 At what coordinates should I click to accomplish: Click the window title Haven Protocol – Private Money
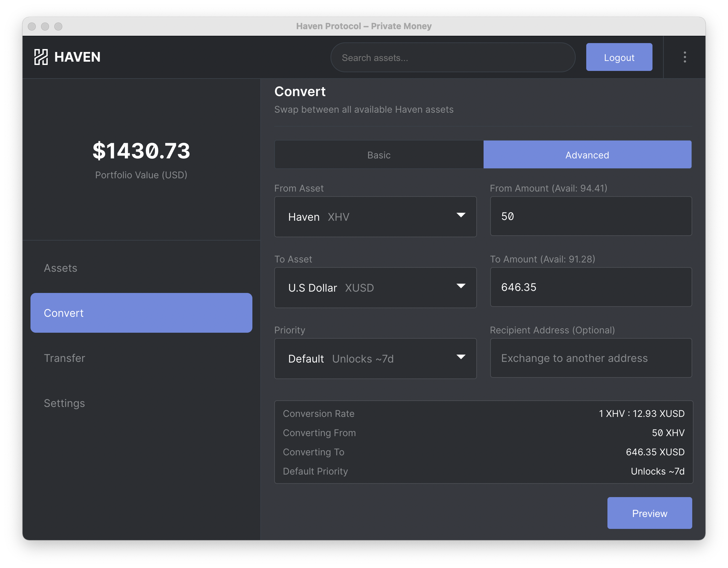tap(364, 26)
